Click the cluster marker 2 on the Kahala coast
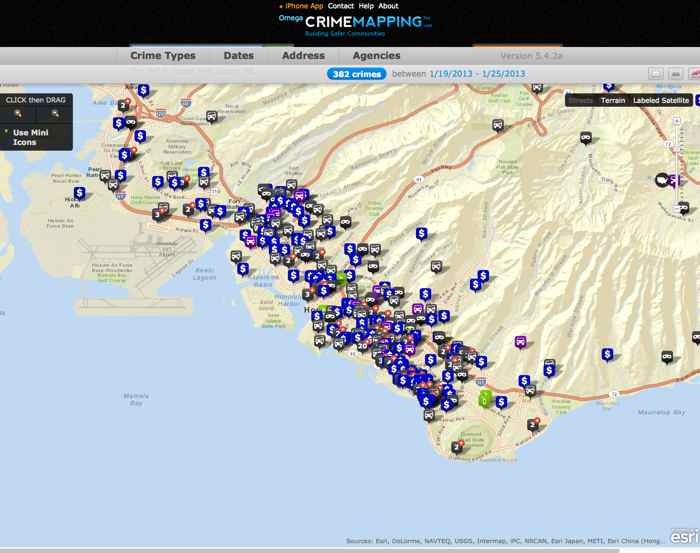Viewport: 700px width, 553px height. pyautogui.click(x=533, y=424)
